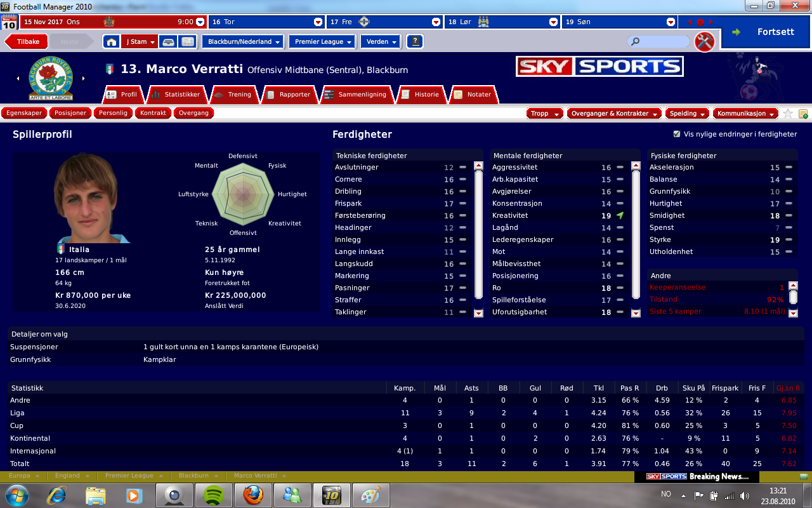Screen dimensions: 812x508
Task: Switch to the Notater tab
Action: [x=474, y=95]
